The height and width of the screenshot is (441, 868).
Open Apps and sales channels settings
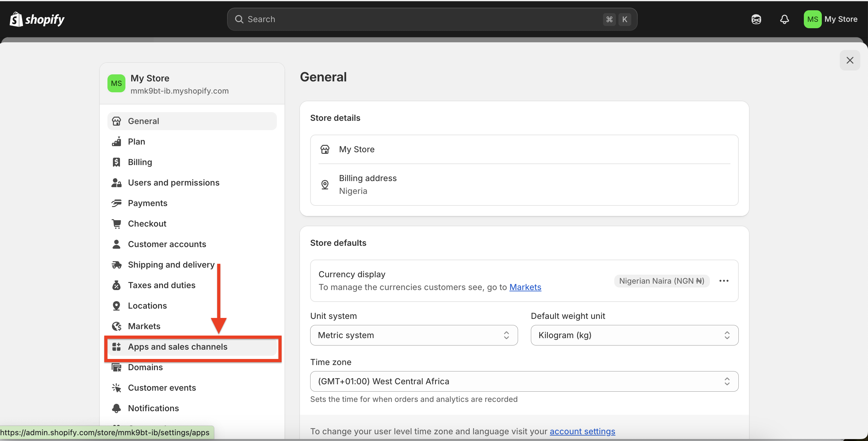(178, 347)
